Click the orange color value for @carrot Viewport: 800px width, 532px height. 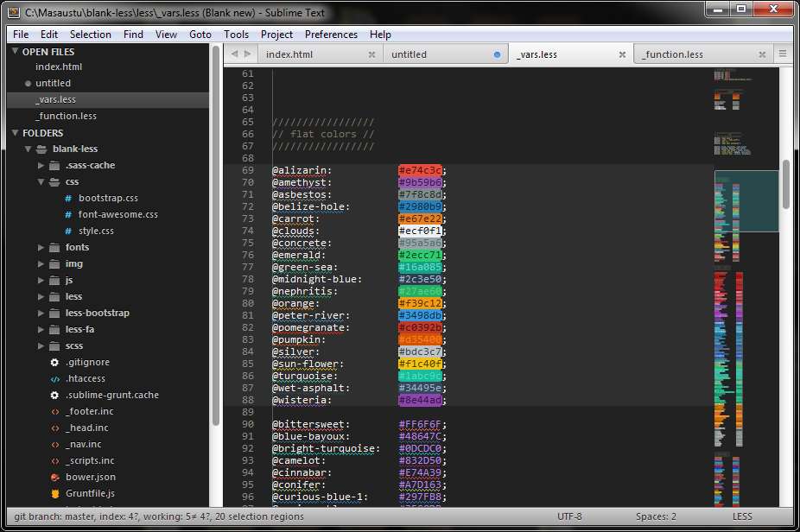click(x=418, y=218)
